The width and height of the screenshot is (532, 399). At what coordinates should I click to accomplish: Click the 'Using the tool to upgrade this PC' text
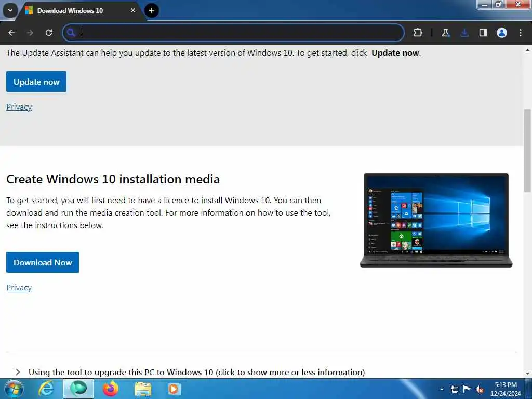click(196, 372)
